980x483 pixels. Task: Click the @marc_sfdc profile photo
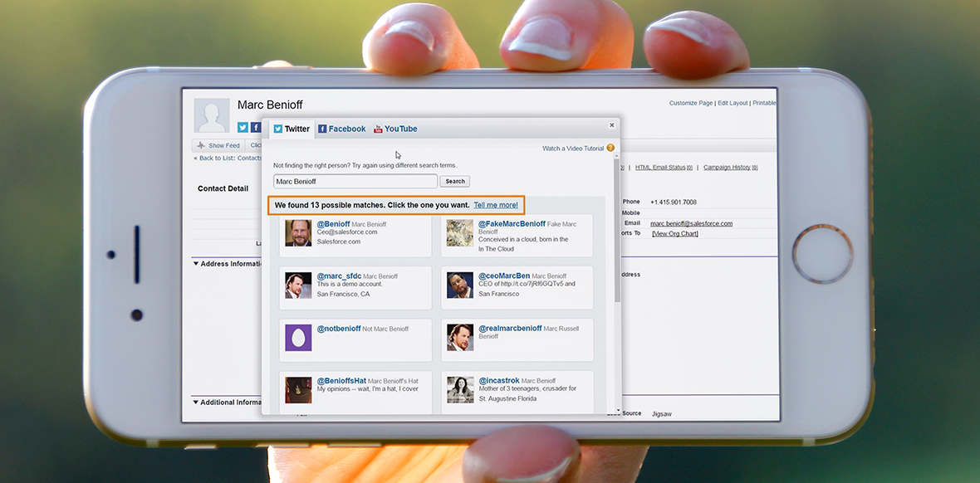(x=298, y=285)
